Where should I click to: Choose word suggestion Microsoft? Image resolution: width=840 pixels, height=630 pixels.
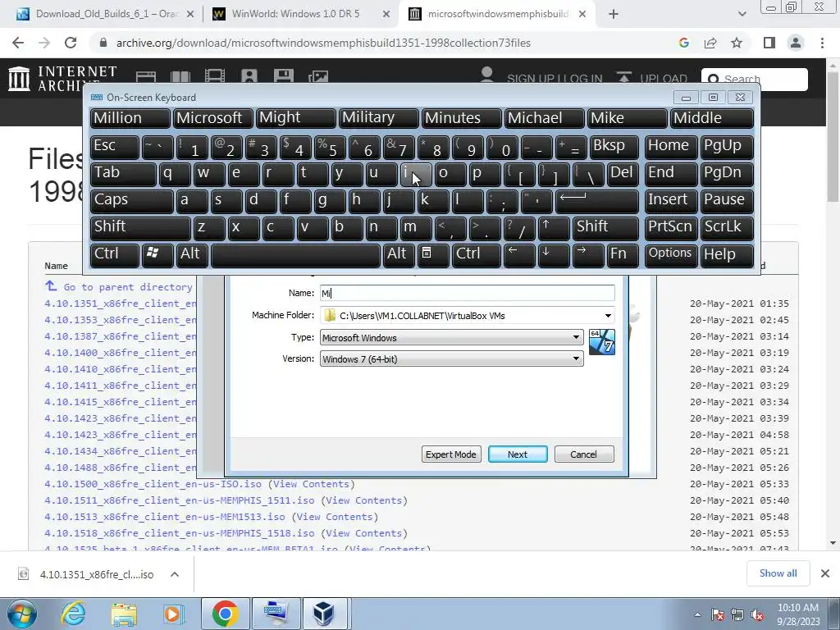tap(212, 118)
